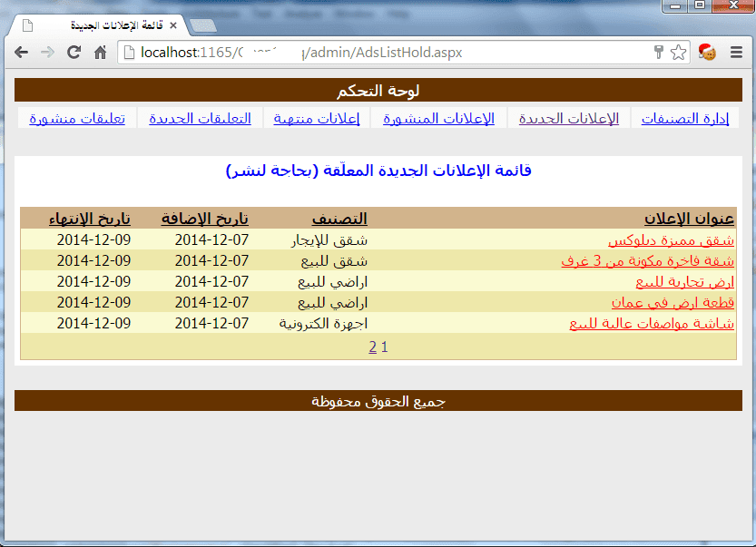This screenshot has width=756, height=547.
Task: Open إعلانات منتهية menu link
Action: (x=316, y=119)
